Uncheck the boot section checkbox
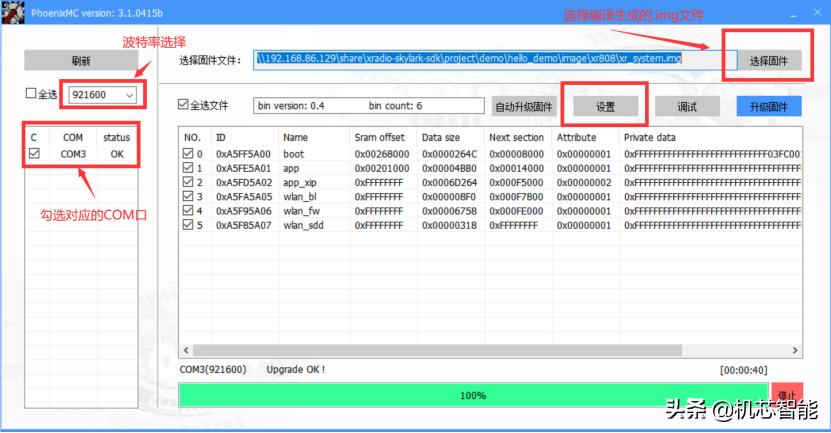Screen dimensions: 831x433 tap(188, 153)
